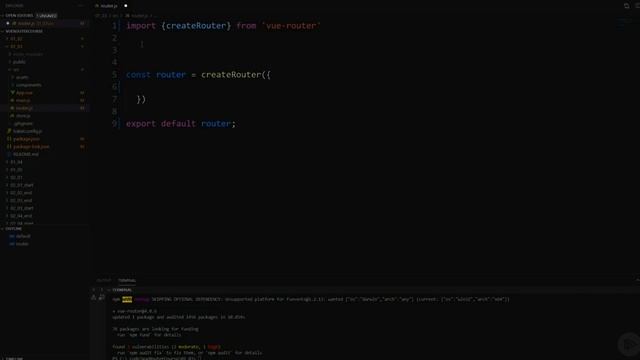Open package-lock.json file
This screenshot has height=360, width=640.
pos(31,147)
